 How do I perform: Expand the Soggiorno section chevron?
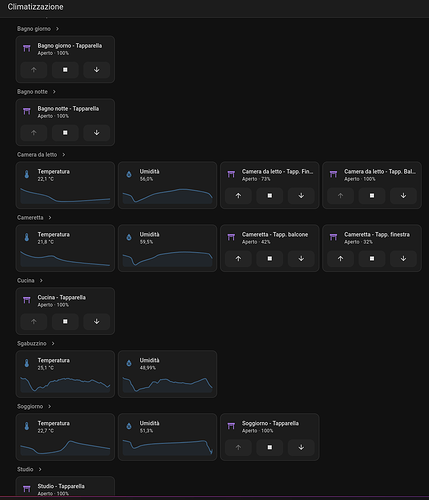[50, 406]
